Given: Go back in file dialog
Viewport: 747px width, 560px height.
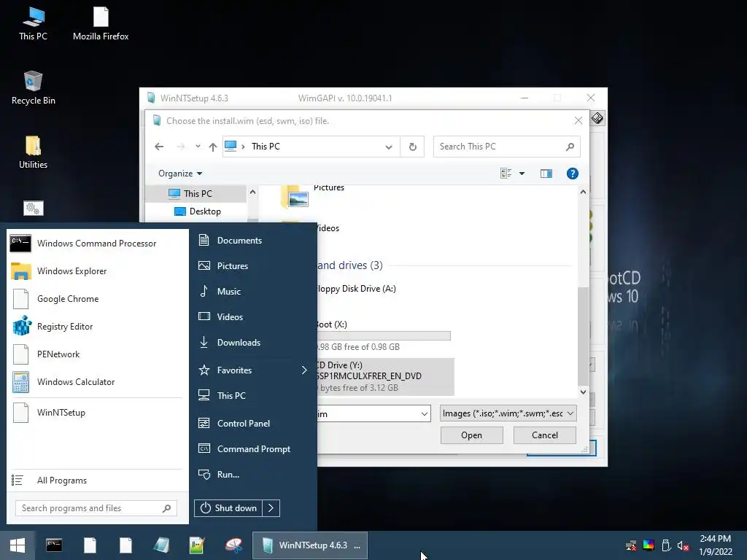Looking at the screenshot, I should (x=159, y=147).
